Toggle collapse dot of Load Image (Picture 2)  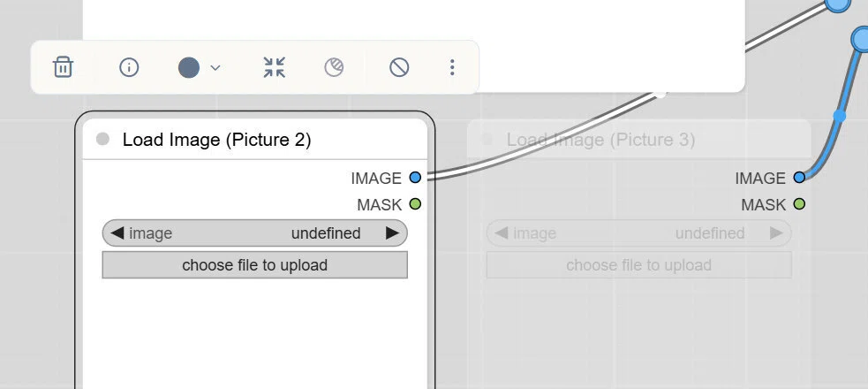click(x=102, y=139)
